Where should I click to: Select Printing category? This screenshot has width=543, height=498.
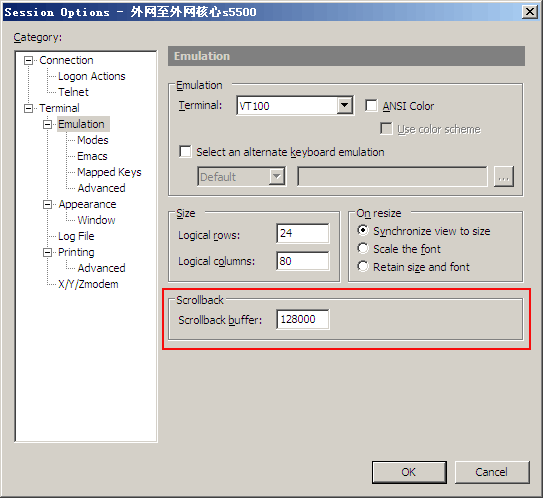pyautogui.click(x=76, y=252)
